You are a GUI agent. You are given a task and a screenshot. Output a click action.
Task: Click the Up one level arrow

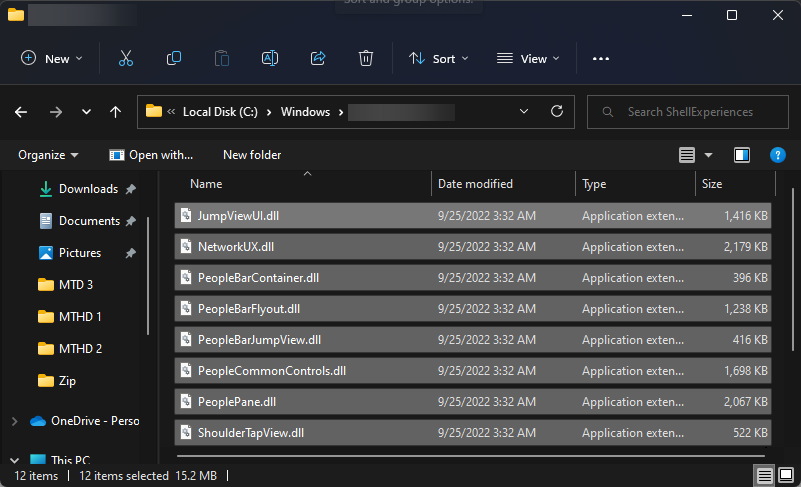(x=116, y=112)
